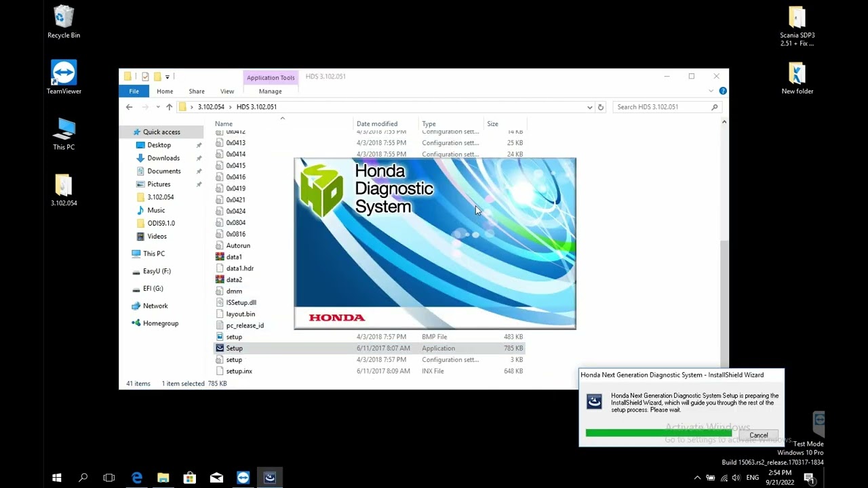Screen dimensions: 868x488
Task: Select Network in navigation pane
Action: [x=155, y=306]
